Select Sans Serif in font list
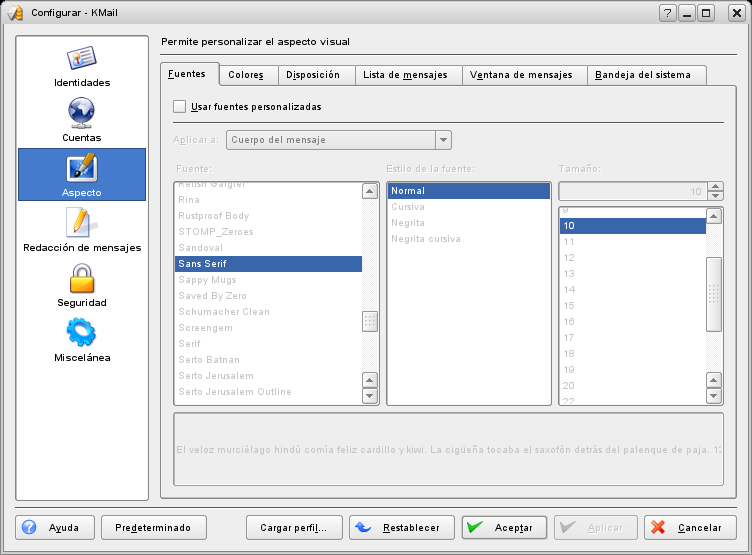The height and width of the screenshot is (555, 752). tap(268, 264)
